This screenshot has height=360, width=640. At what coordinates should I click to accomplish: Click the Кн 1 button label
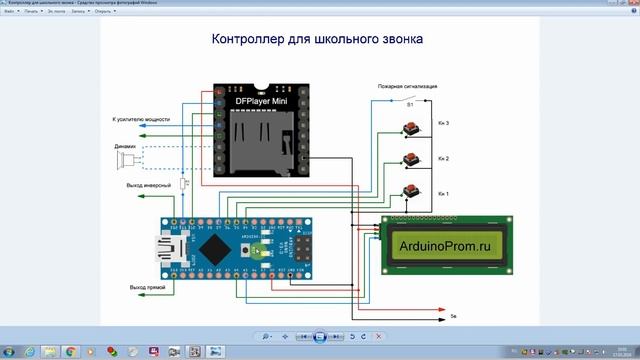pyautogui.click(x=444, y=194)
